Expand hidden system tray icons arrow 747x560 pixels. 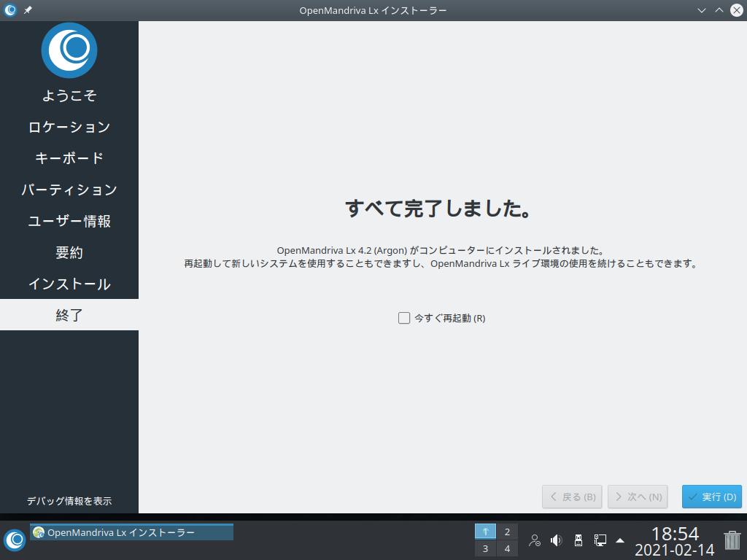pos(620,540)
